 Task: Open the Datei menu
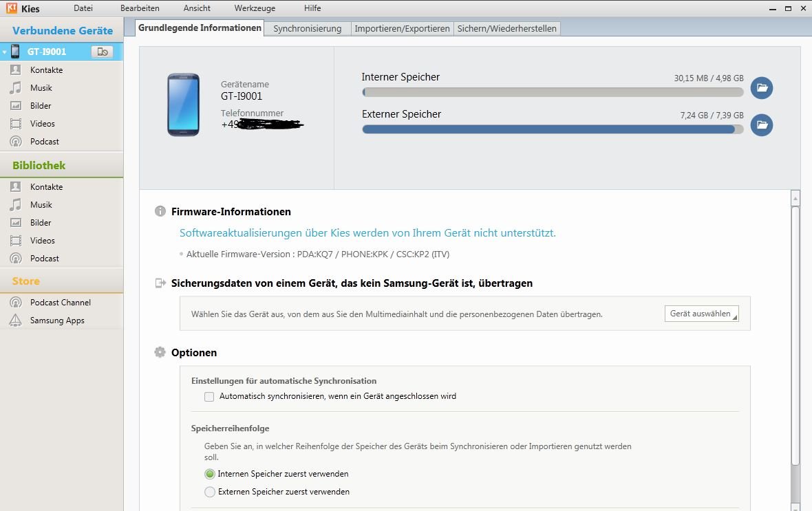tap(83, 8)
